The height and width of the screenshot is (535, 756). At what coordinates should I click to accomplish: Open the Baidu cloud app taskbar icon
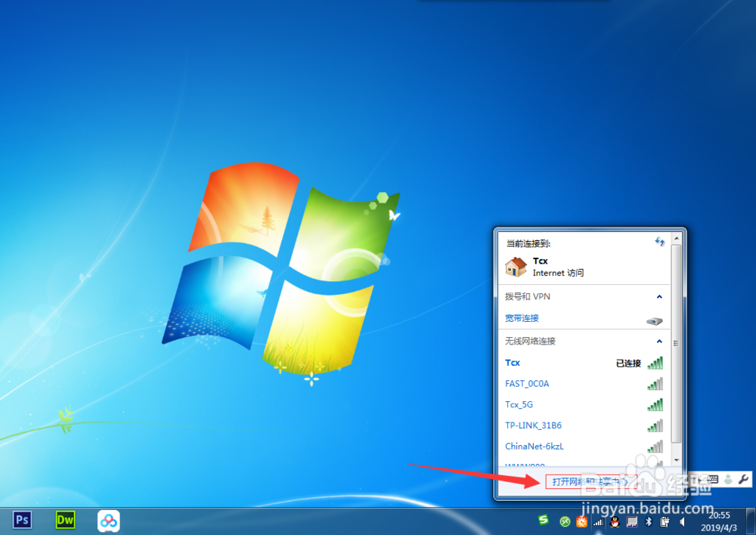click(x=108, y=521)
